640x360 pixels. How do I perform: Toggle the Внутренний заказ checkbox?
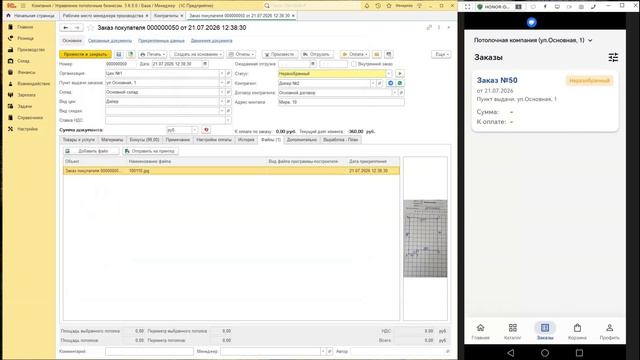(354, 64)
